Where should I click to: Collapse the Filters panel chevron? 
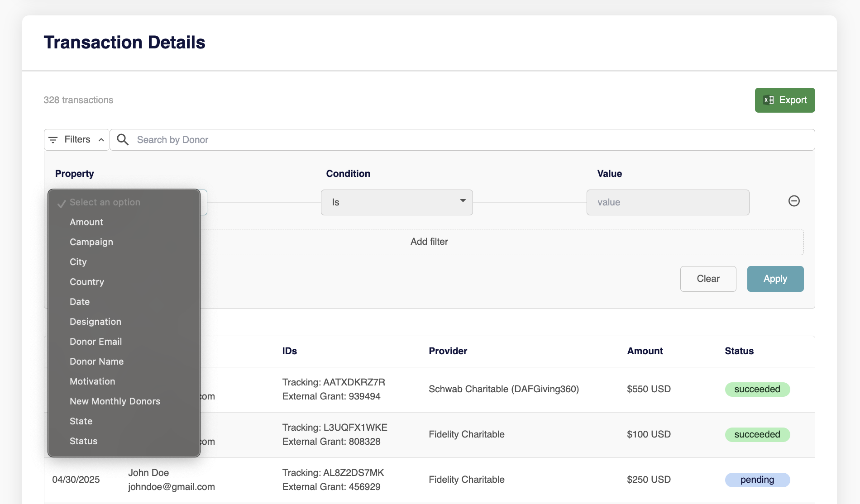[x=101, y=140]
